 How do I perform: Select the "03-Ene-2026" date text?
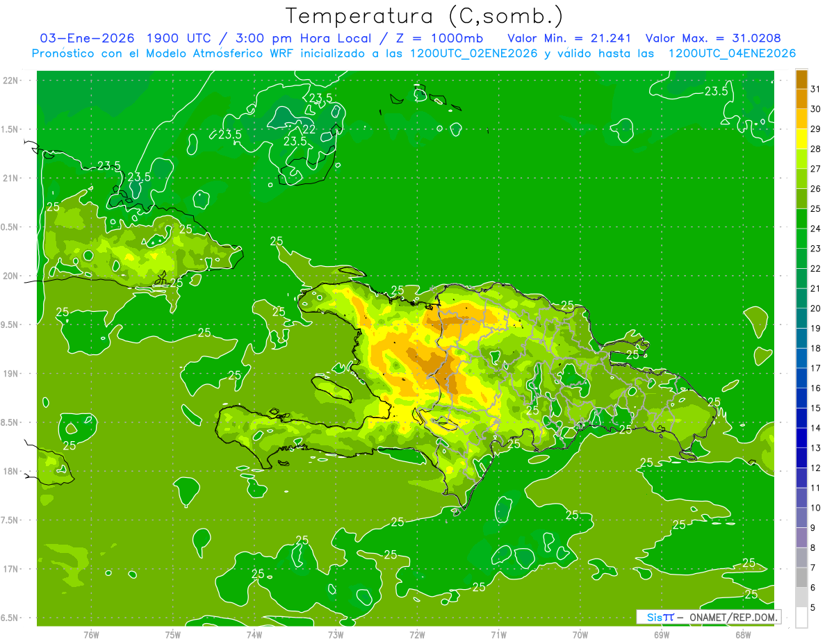[87, 38]
